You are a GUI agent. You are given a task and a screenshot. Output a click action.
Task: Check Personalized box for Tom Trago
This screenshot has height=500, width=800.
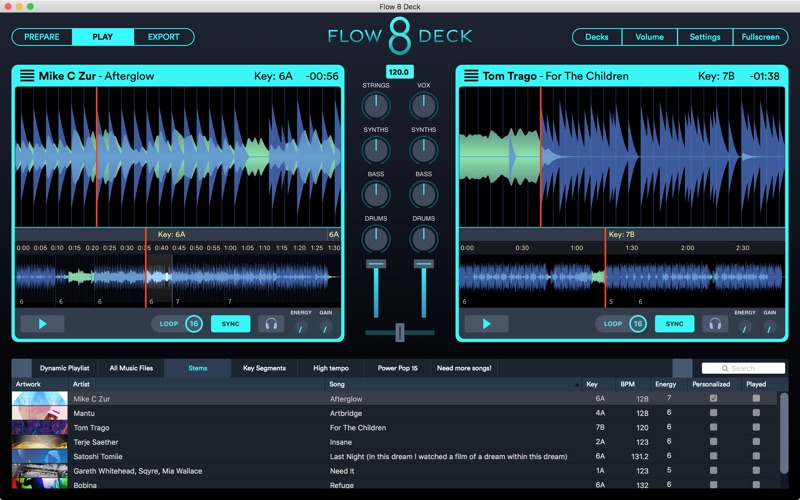[x=713, y=427]
